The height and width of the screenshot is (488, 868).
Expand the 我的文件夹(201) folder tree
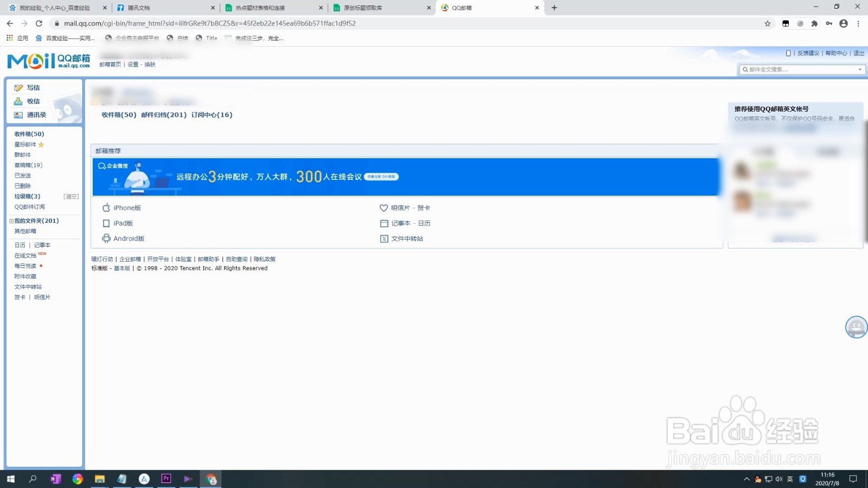pyautogui.click(x=11, y=221)
